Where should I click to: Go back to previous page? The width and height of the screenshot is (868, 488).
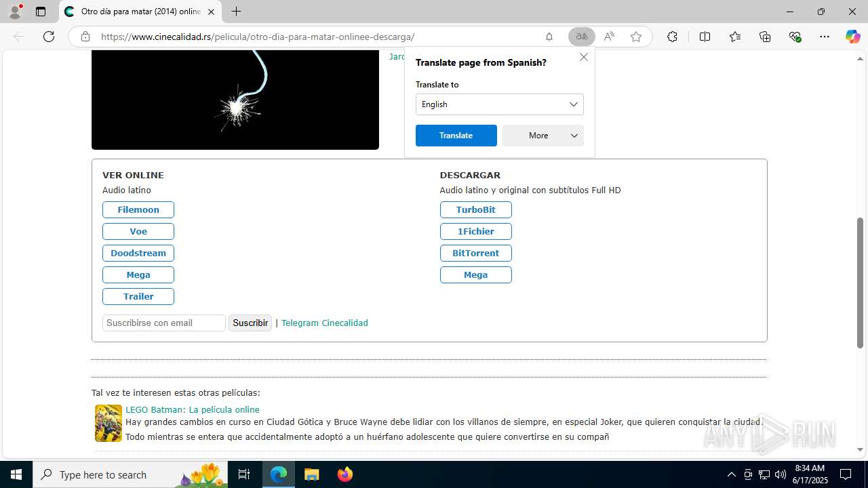(x=19, y=37)
